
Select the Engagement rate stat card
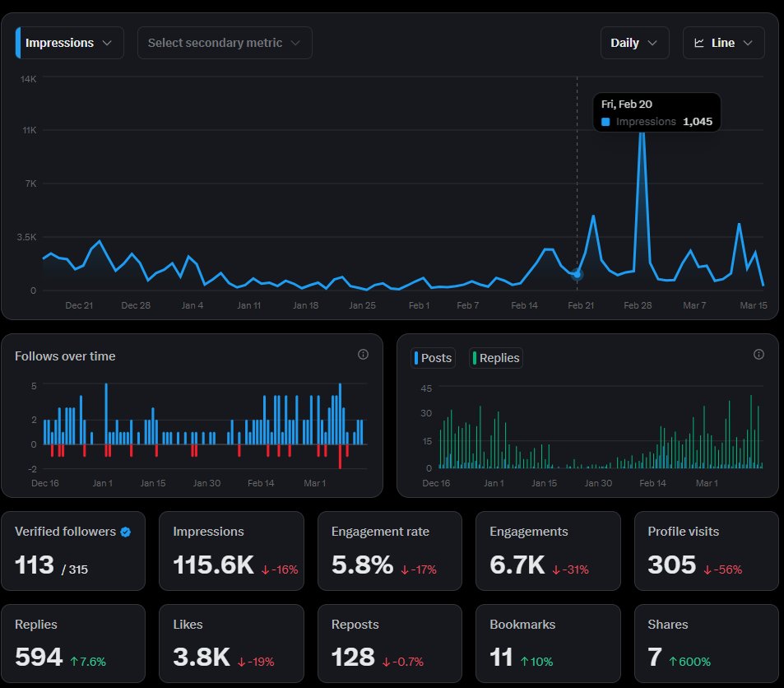pyautogui.click(x=389, y=551)
